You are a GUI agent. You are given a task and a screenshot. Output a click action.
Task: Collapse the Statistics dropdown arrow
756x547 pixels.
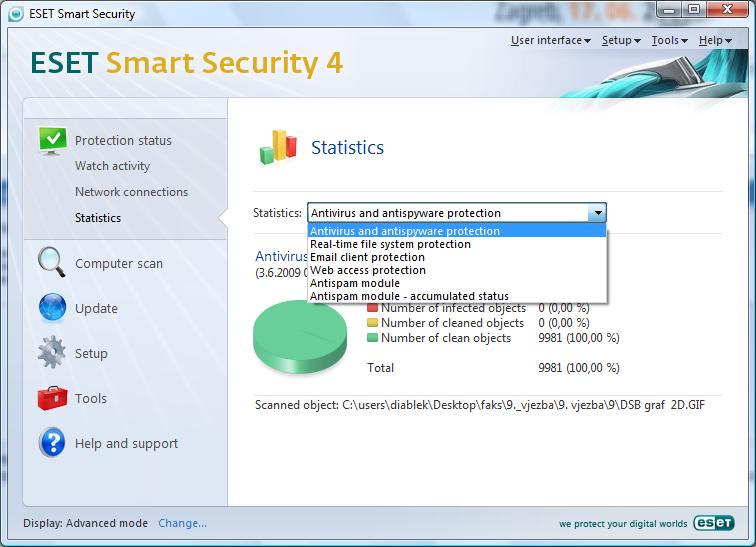[x=597, y=213]
